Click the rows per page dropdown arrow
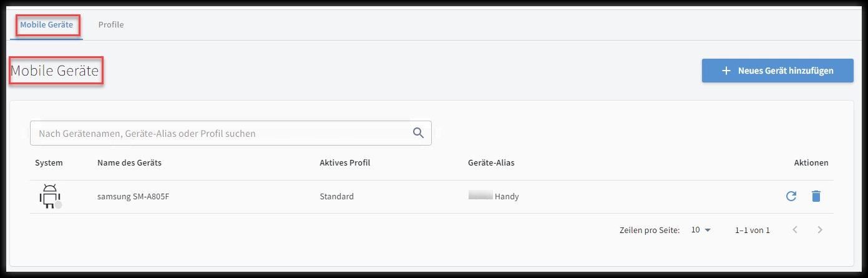Image resolution: width=868 pixels, height=278 pixels. (x=708, y=230)
